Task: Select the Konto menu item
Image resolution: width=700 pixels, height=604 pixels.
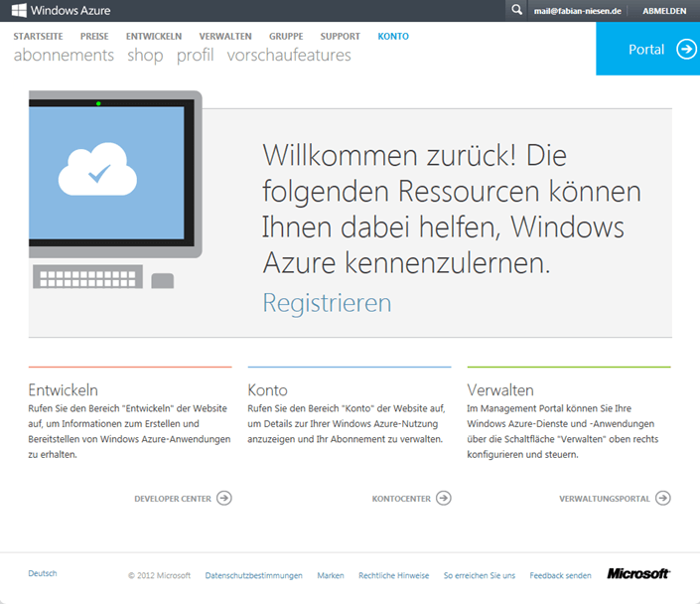Action: click(393, 36)
